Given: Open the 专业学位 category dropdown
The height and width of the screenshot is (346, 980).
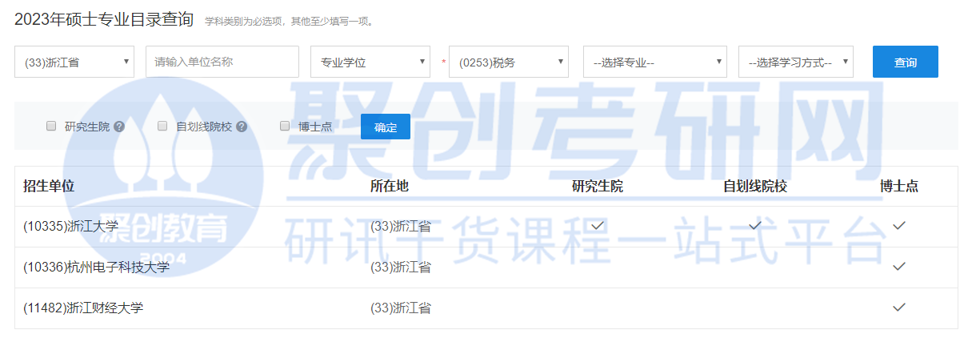Looking at the screenshot, I should [x=370, y=62].
